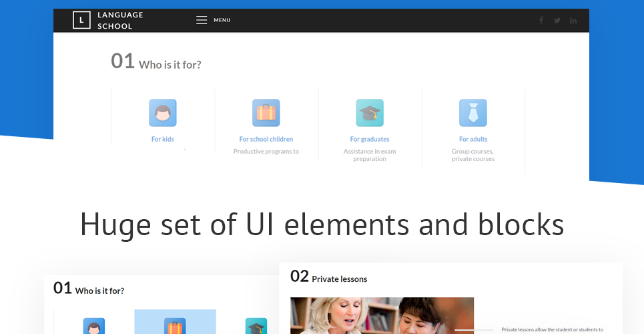The width and height of the screenshot is (644, 334).
Task: Click the Language School L logo
Action: tap(81, 20)
